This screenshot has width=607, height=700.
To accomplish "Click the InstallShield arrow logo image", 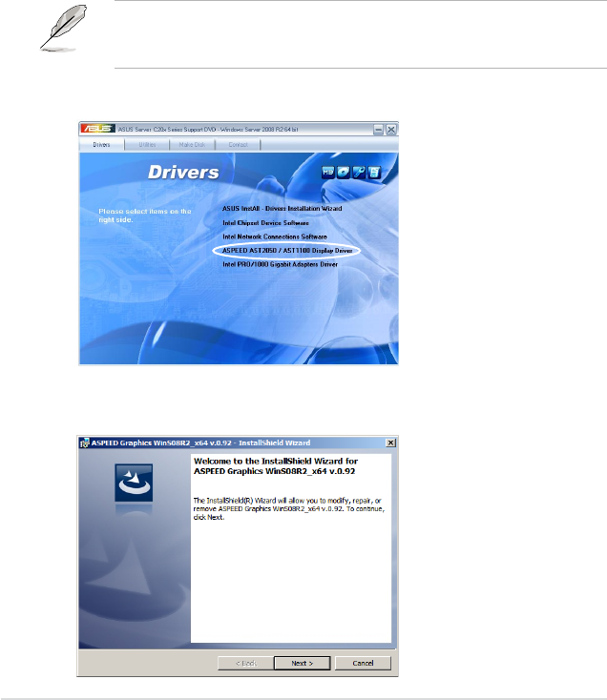I will (x=134, y=483).
